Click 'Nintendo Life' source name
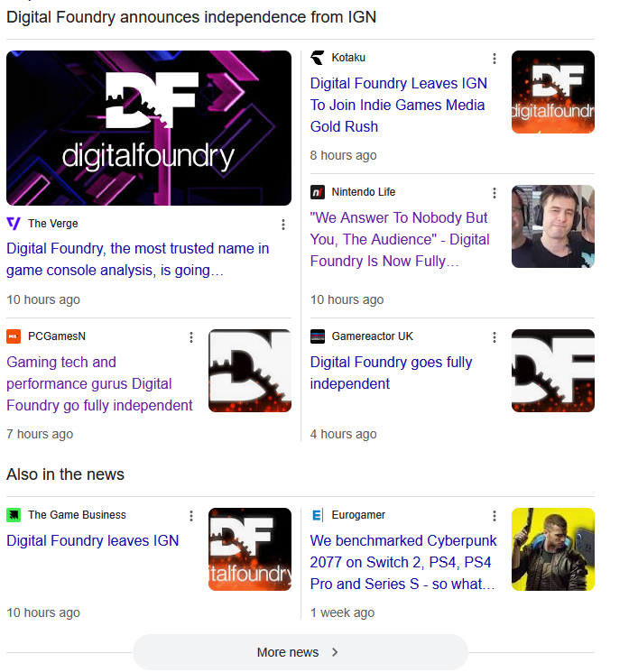Screen dimensions: 638x672 (x=364, y=192)
